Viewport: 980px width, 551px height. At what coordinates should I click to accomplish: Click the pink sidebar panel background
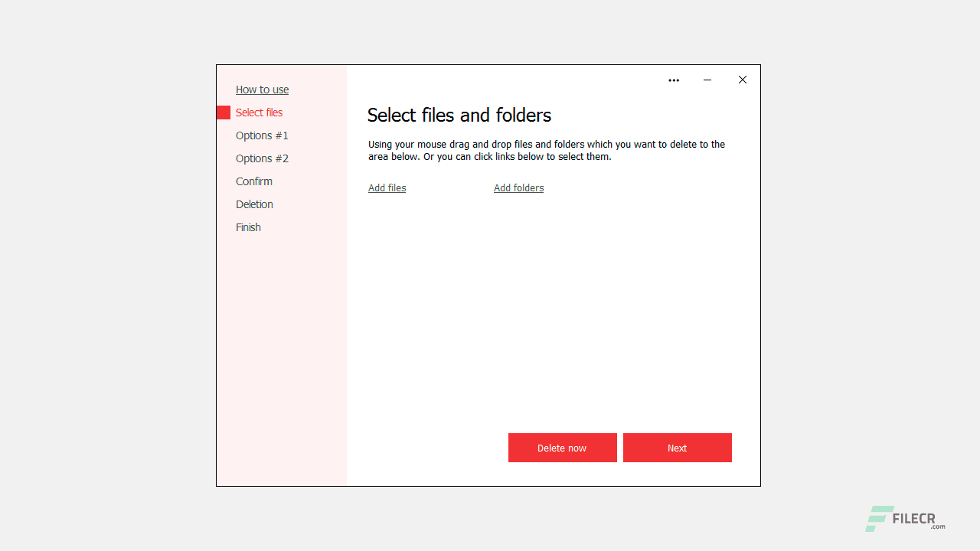(x=283, y=344)
